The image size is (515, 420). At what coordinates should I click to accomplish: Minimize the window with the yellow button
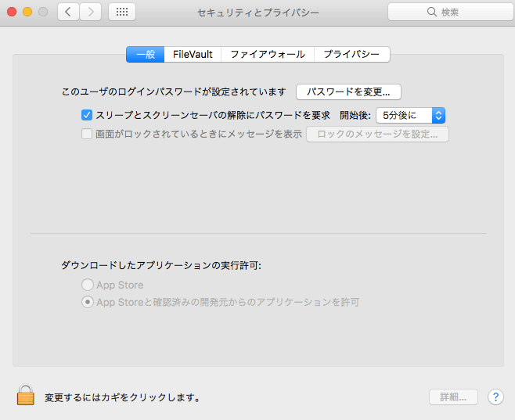coord(27,13)
